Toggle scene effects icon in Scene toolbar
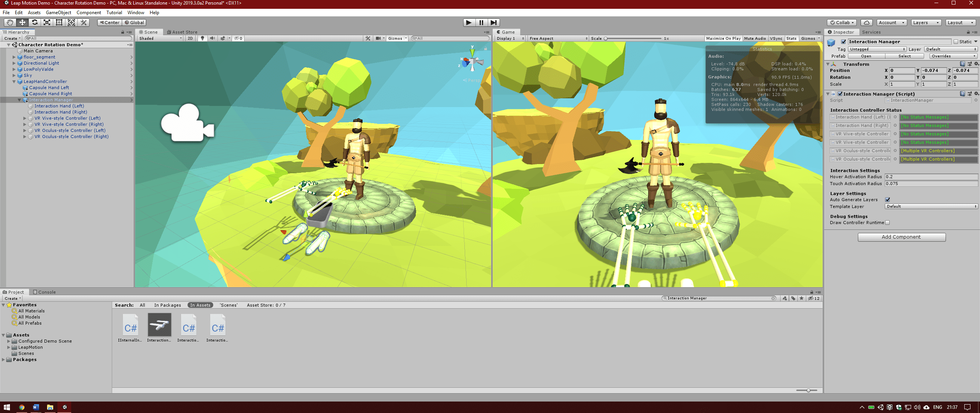Image resolution: width=980 pixels, height=413 pixels. 223,38
